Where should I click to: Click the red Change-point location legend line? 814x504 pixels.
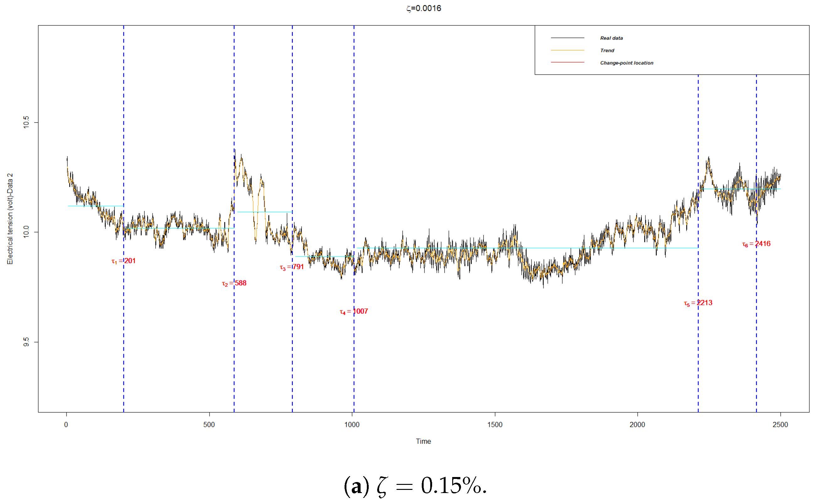pyautogui.click(x=568, y=63)
